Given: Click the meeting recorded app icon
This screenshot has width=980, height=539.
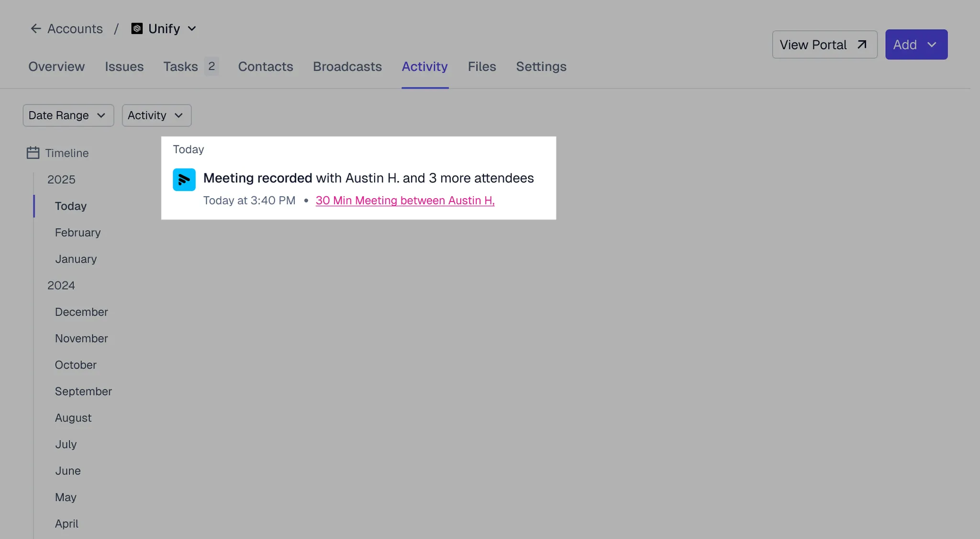Looking at the screenshot, I should pos(184,180).
